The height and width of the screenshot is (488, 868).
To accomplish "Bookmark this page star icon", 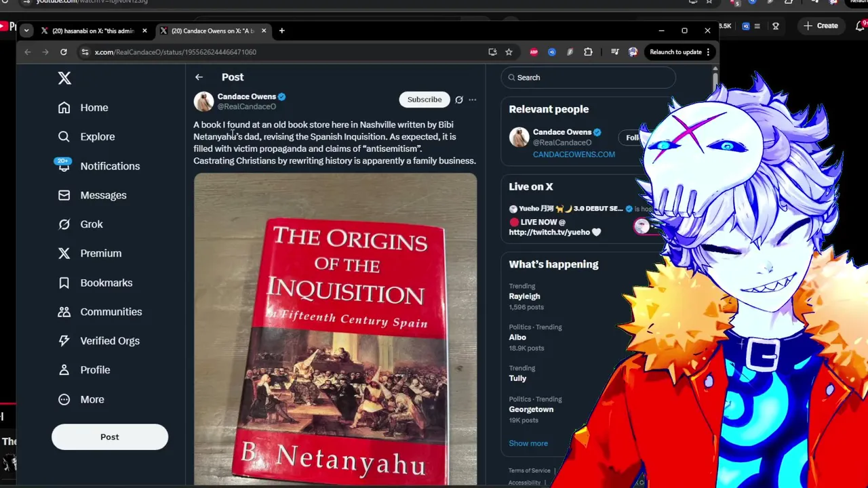I will (509, 52).
